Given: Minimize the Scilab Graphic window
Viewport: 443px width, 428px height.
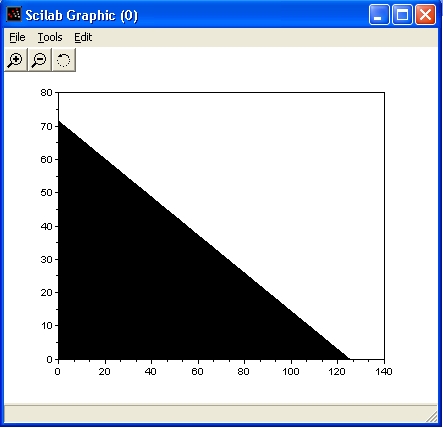Looking at the screenshot, I should pos(379,15).
